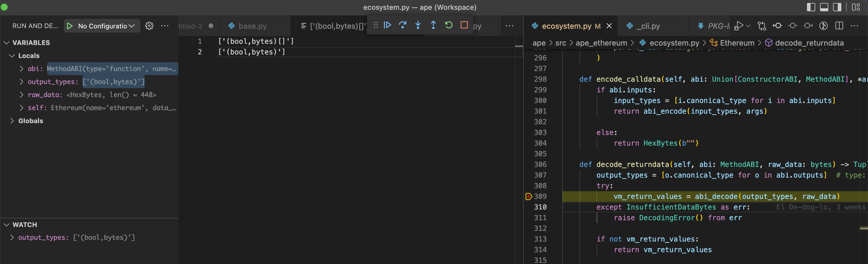Open the run Python file dropdown arrow
Viewport: 868px width, 264px height.
(748, 26)
